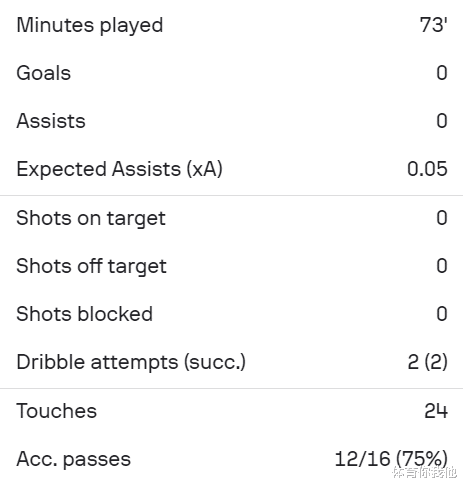Select the Shots on target value
Screen dimensions: 463x487
(x=442, y=218)
